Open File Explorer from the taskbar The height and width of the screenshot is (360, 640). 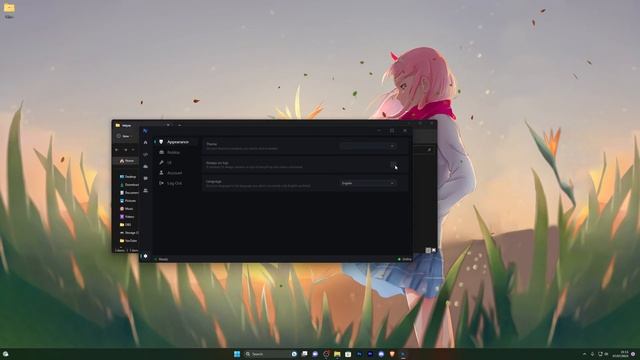337,354
